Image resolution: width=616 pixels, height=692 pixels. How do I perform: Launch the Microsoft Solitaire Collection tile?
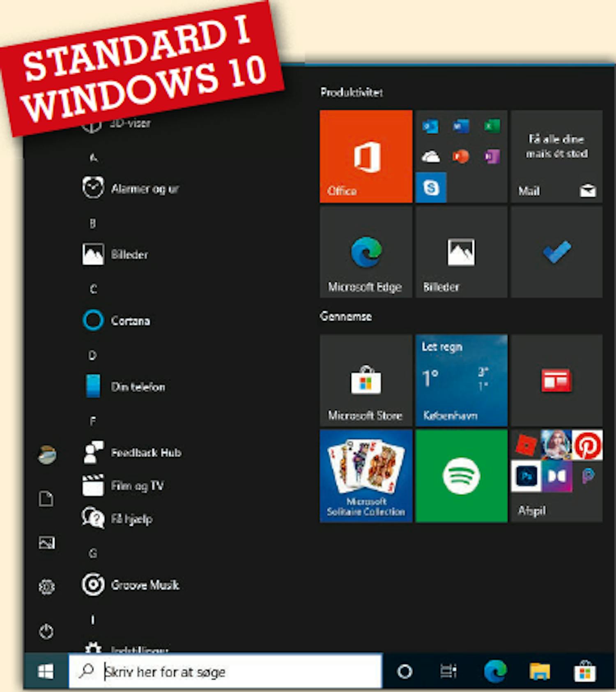[366, 476]
